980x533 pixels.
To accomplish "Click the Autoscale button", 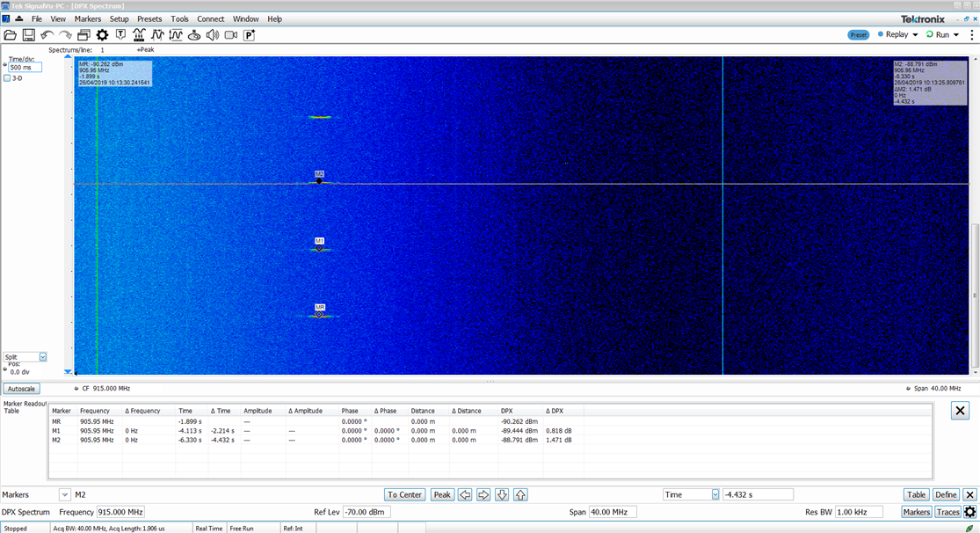I will [x=22, y=388].
